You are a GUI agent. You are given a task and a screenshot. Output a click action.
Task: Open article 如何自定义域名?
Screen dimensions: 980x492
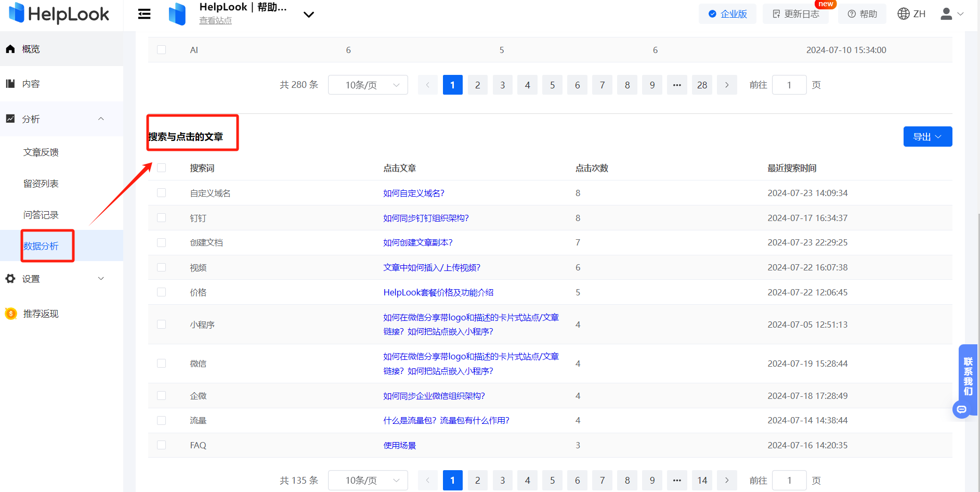click(414, 193)
